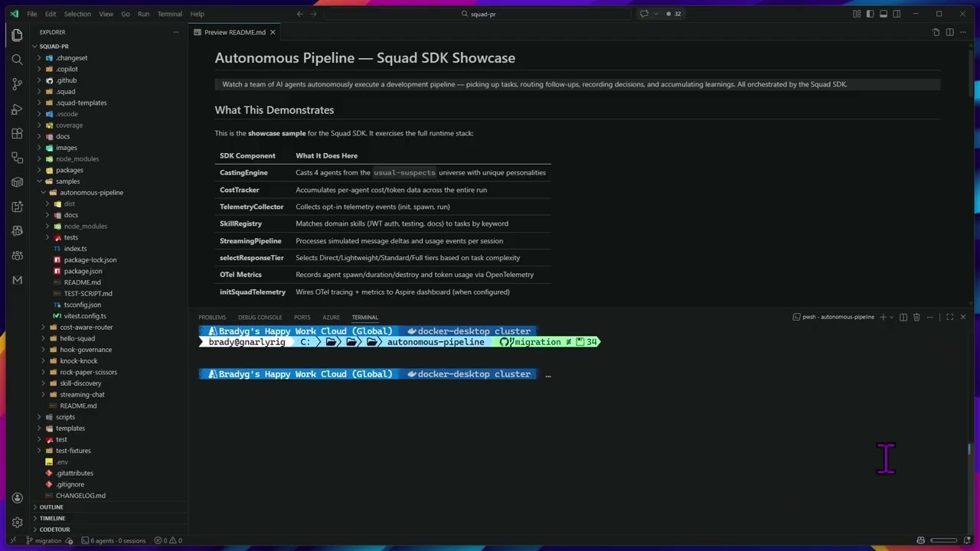Click the Show Source icon in editor toolbar
980x551 pixels.
pos(936,32)
